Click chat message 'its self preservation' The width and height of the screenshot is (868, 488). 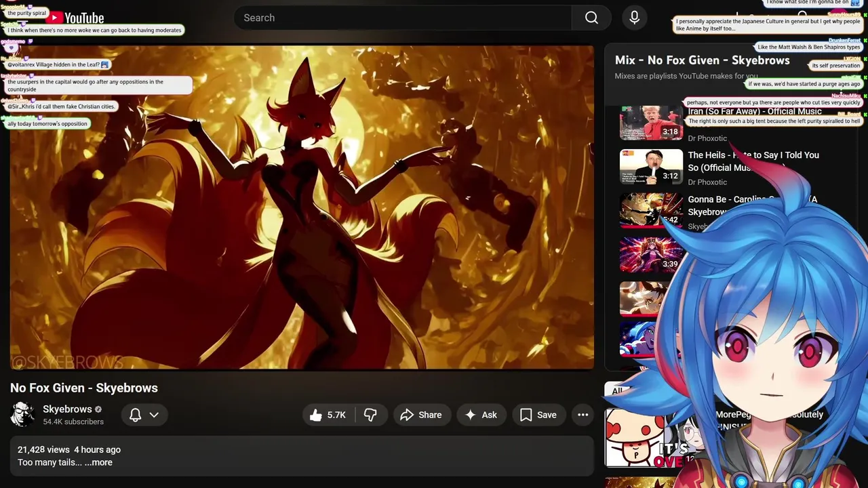[x=835, y=66]
